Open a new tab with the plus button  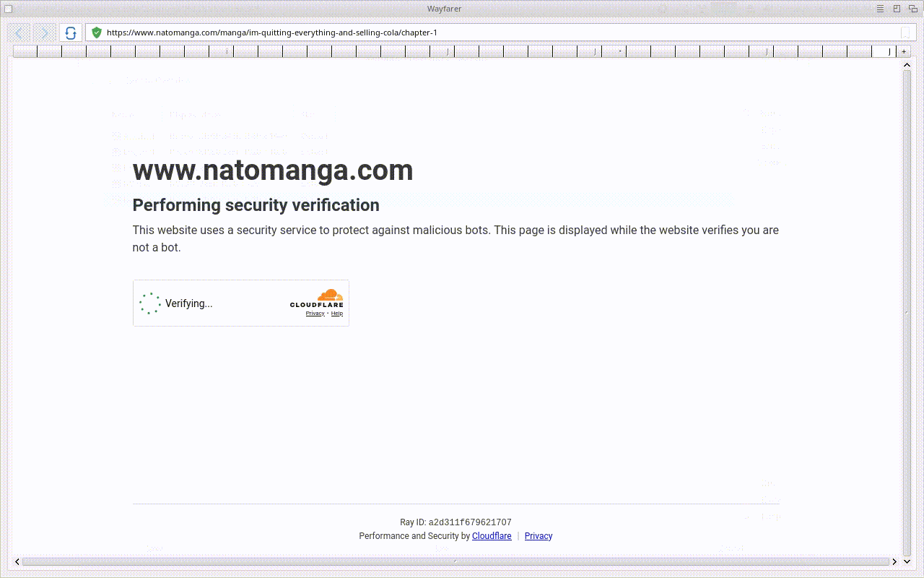tap(904, 51)
